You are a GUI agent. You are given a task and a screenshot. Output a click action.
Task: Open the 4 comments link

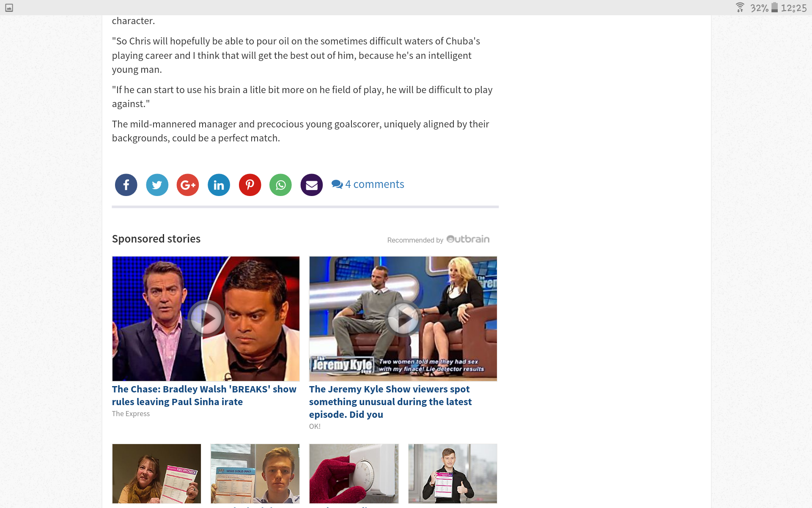click(x=368, y=184)
